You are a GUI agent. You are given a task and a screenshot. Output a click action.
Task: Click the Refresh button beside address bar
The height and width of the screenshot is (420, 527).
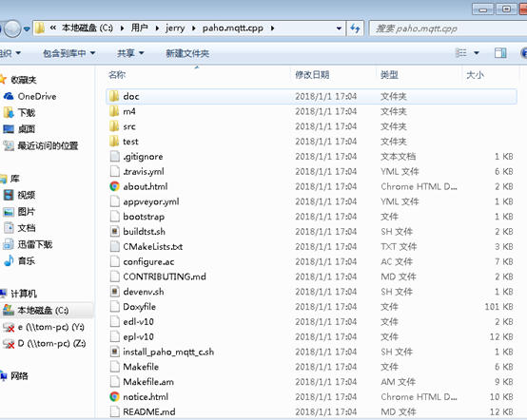point(355,29)
